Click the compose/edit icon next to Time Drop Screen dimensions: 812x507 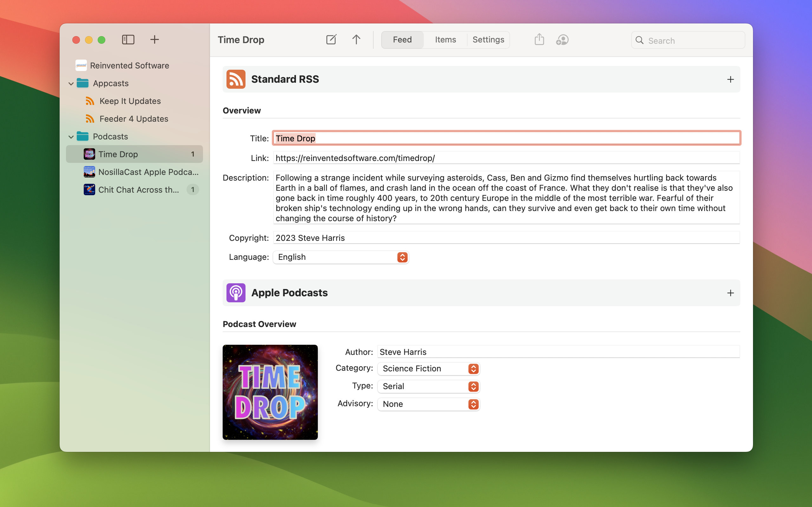tap(331, 39)
